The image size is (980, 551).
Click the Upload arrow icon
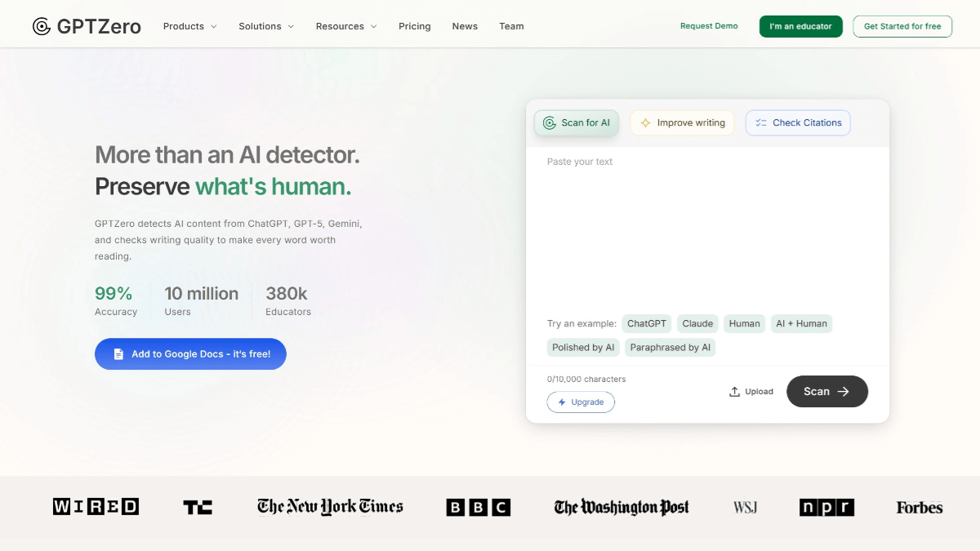[x=735, y=392]
